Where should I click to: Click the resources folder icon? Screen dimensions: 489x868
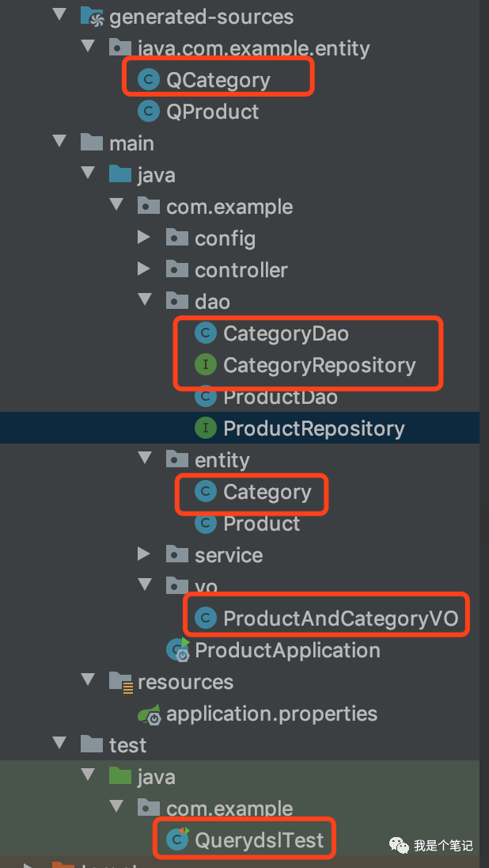(120, 682)
